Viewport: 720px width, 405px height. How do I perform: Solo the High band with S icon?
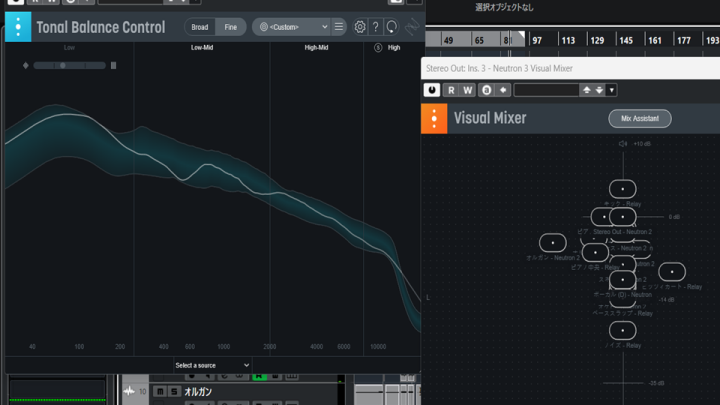378,47
